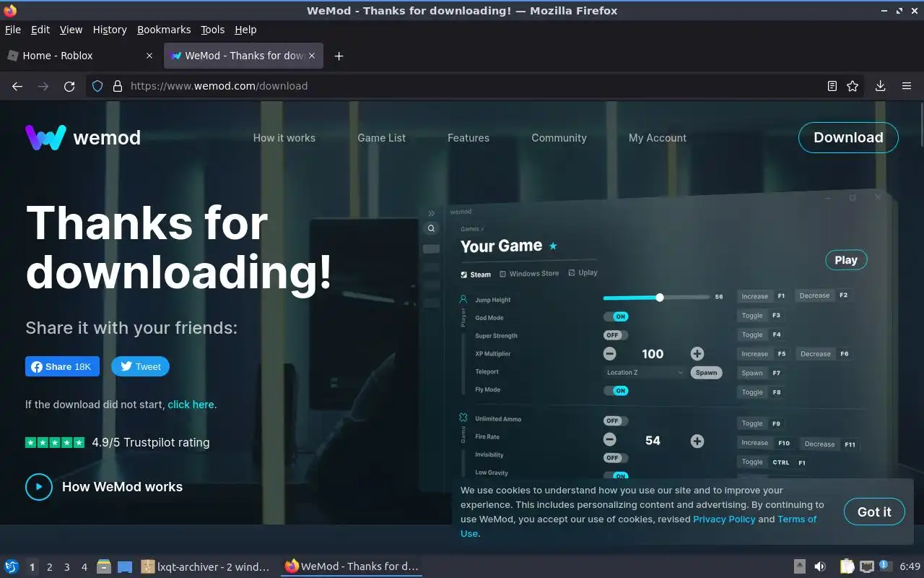Open the LXQt start menu bird icon

(12, 566)
